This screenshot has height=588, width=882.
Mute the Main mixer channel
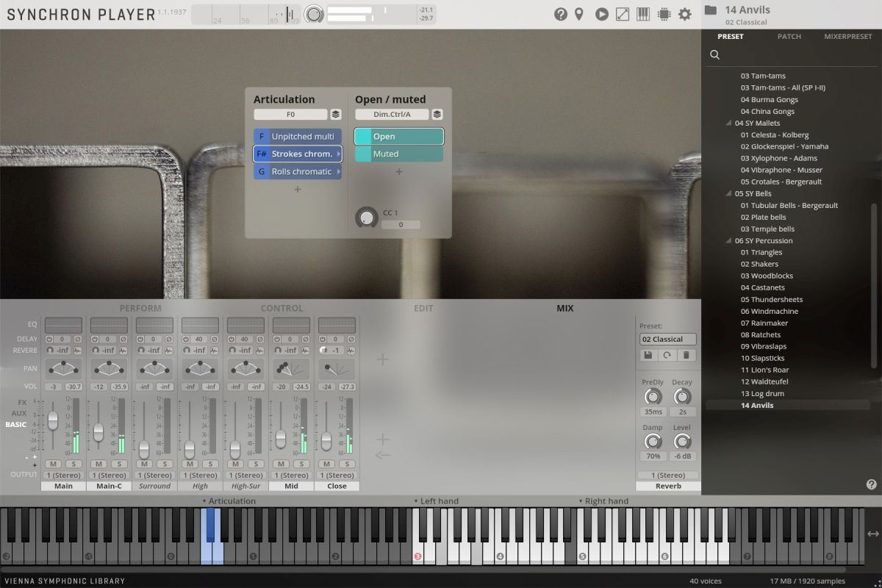point(53,464)
